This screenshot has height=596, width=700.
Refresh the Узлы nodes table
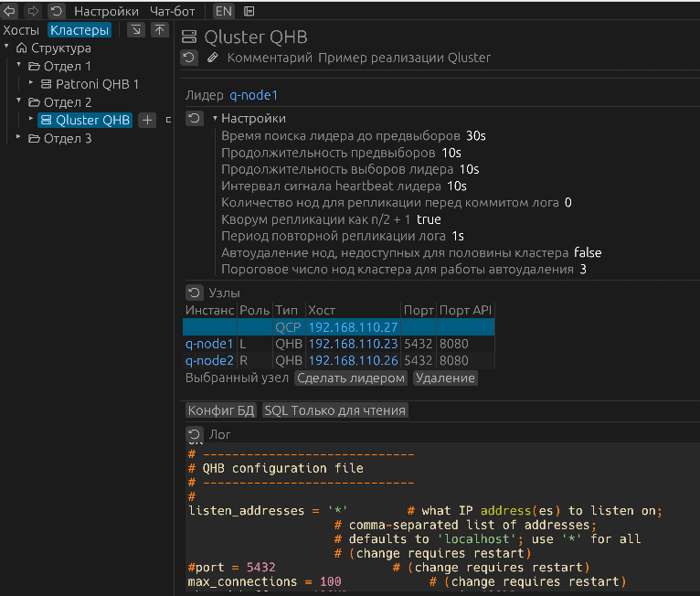(195, 293)
